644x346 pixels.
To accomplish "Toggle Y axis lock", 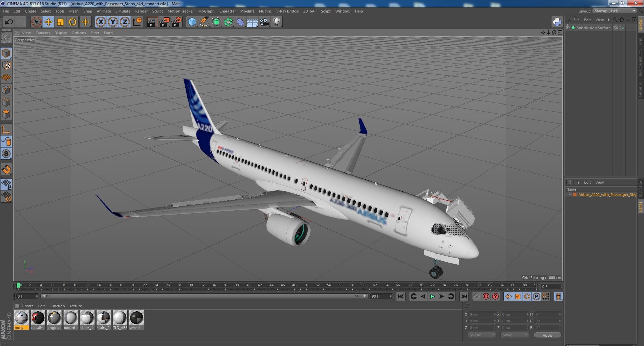I will click(x=113, y=22).
